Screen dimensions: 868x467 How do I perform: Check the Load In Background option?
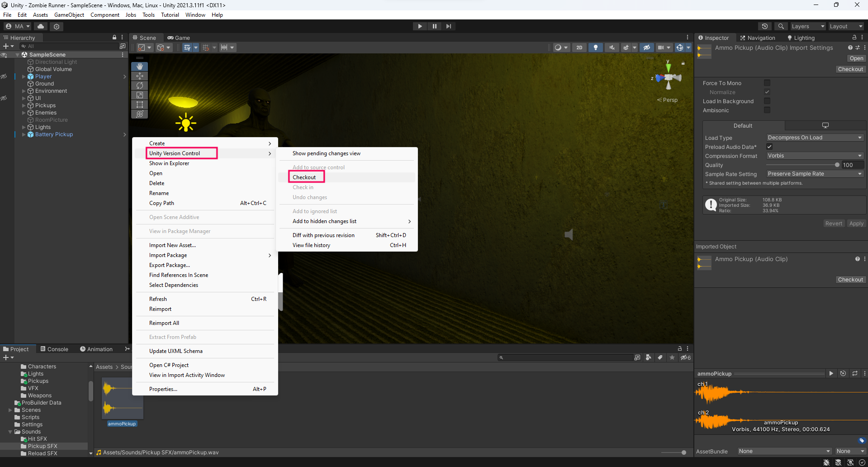(767, 101)
